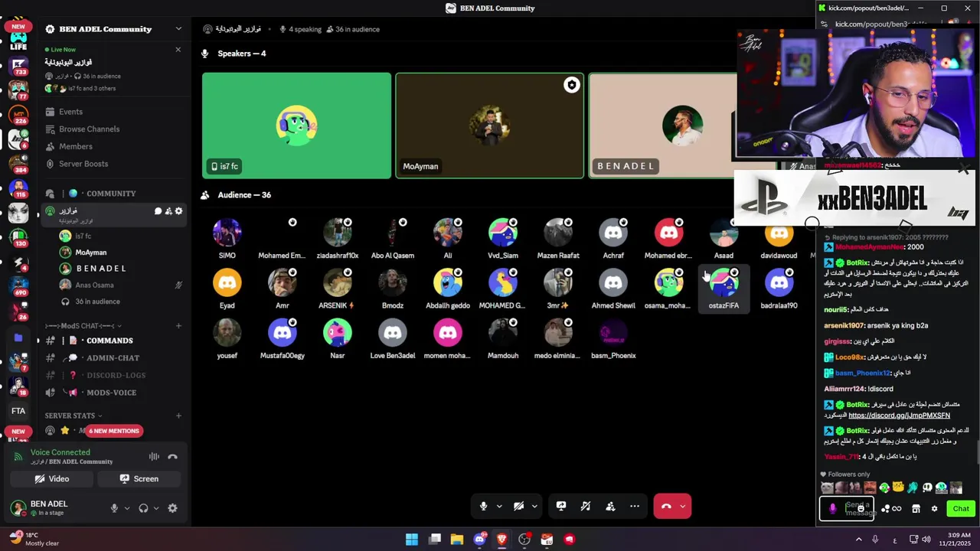980x551 pixels.
Task: Select the DISCORD-LOGS channel
Action: coord(113,375)
